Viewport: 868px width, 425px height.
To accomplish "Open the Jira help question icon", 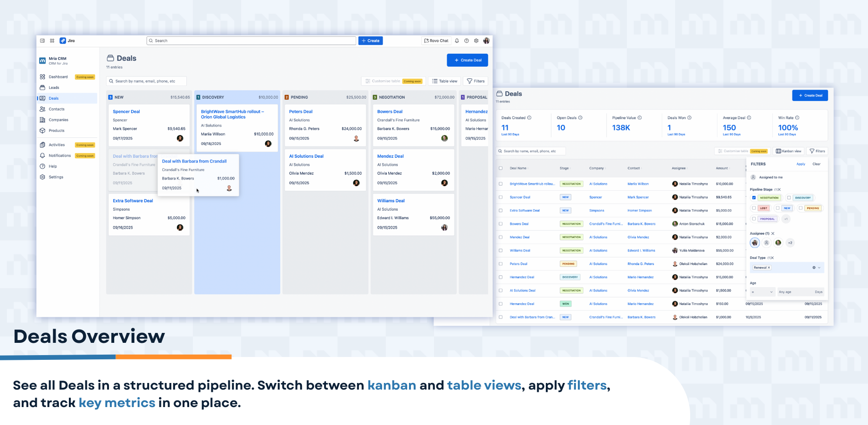I will pos(467,41).
